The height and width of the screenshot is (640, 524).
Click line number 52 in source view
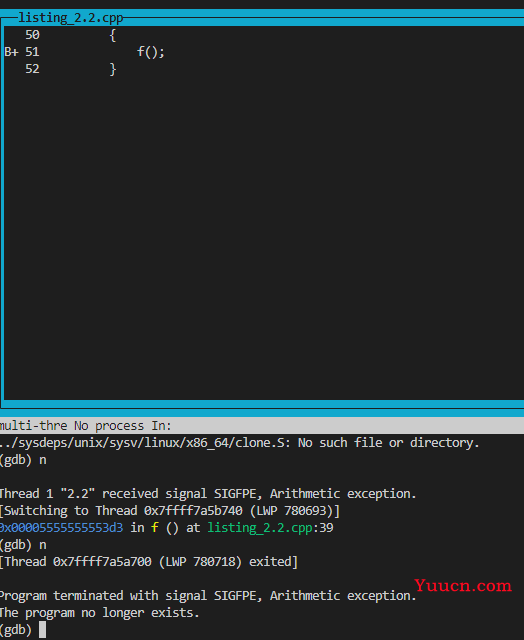point(32,69)
